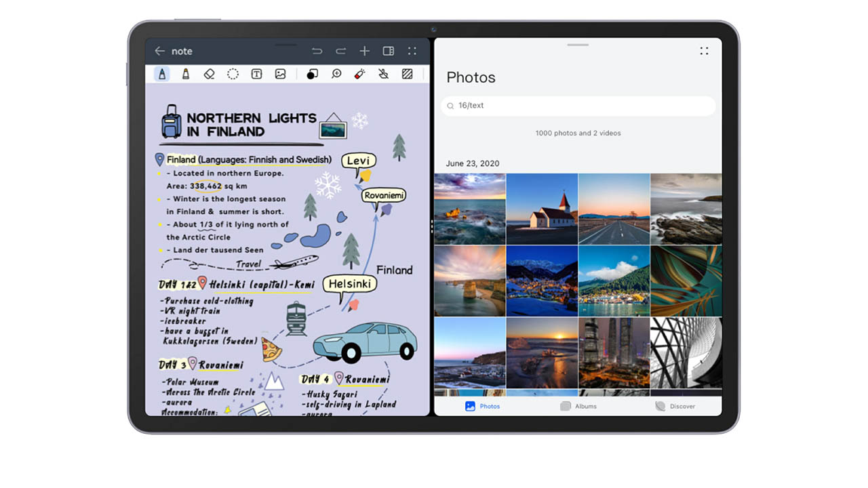Viewport: 868px width, 488px height.
Task: Click the Photos search field
Action: [x=578, y=106]
